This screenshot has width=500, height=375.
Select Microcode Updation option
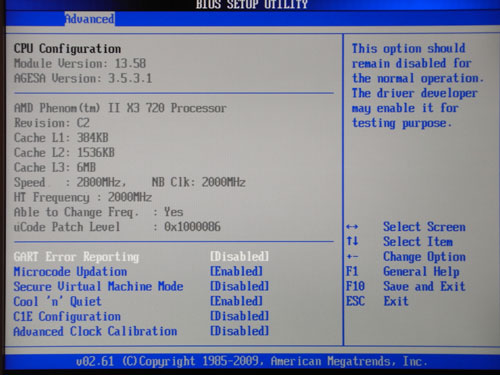pos(70,272)
